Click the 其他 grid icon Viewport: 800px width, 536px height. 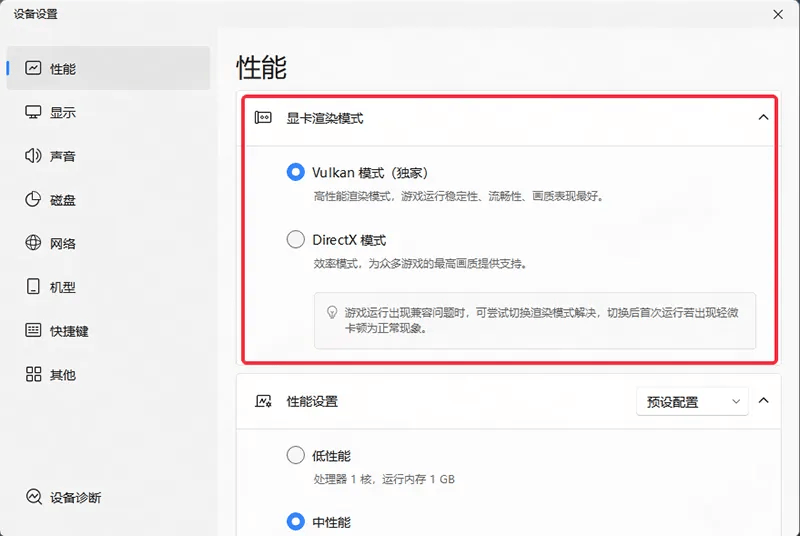coord(34,375)
